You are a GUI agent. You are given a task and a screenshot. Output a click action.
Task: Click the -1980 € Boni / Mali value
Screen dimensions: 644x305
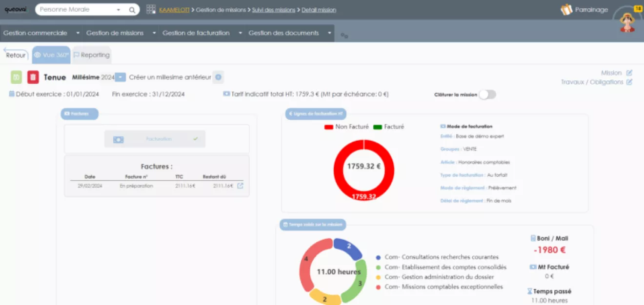tap(549, 250)
